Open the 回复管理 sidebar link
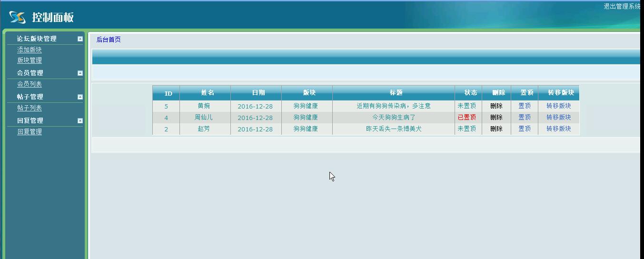 click(30, 131)
